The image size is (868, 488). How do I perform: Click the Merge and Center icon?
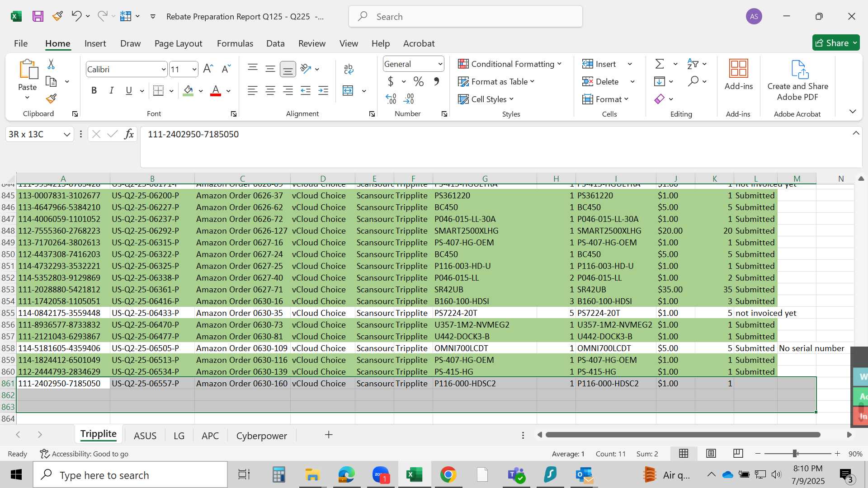pos(348,91)
